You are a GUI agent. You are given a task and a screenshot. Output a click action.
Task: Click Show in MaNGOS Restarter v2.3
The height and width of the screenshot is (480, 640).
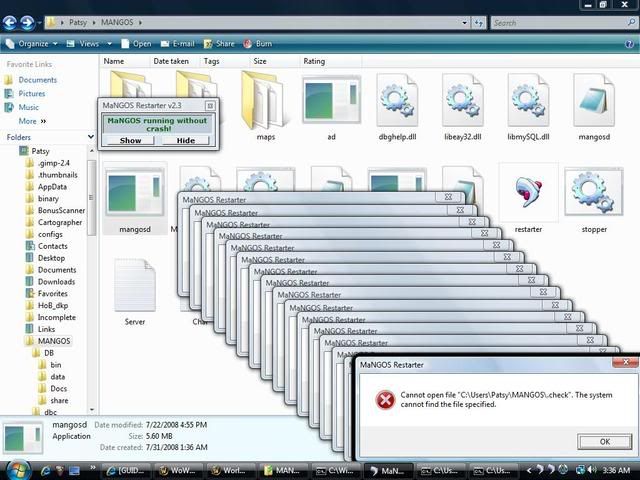(130, 140)
